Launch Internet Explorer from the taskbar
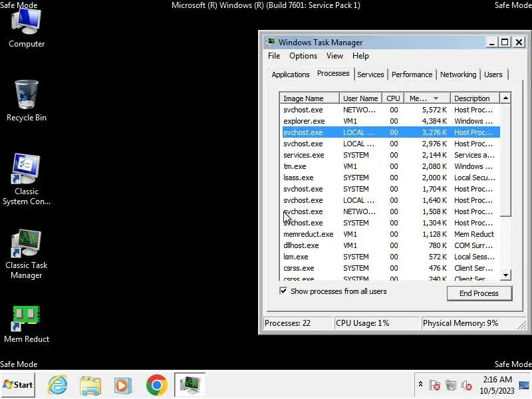The width and height of the screenshot is (532, 399). click(58, 385)
